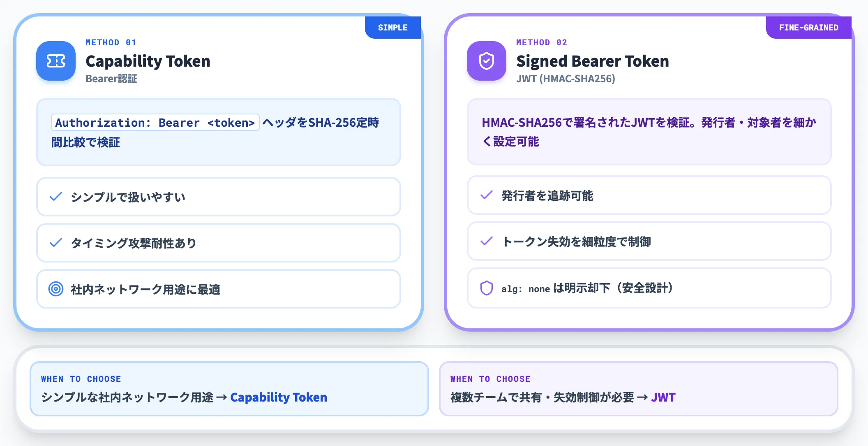The width and height of the screenshot is (868, 446).
Task: Click the Signed Bearer Token heading
Action: [593, 61]
